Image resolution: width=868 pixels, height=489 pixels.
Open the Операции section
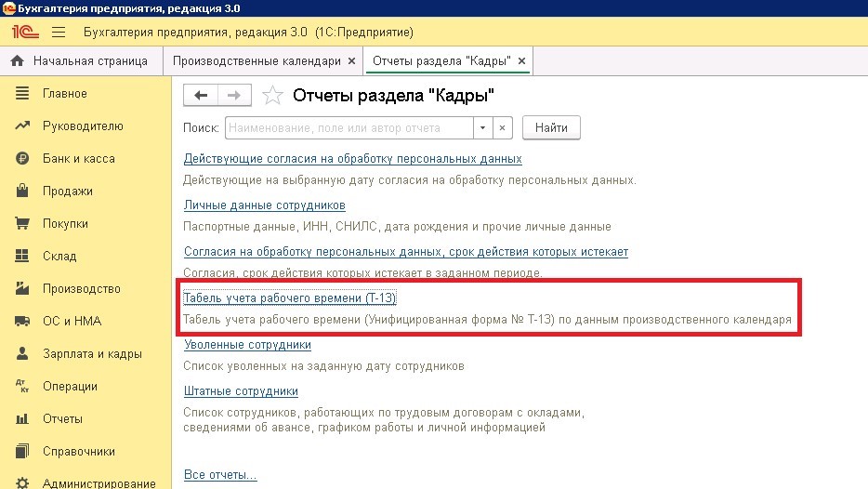(x=70, y=387)
